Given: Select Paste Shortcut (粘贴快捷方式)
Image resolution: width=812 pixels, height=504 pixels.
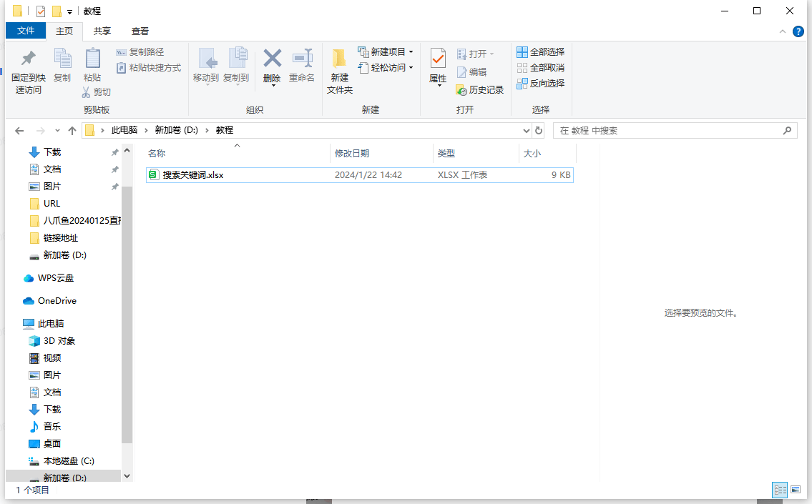Looking at the screenshot, I should (149, 68).
